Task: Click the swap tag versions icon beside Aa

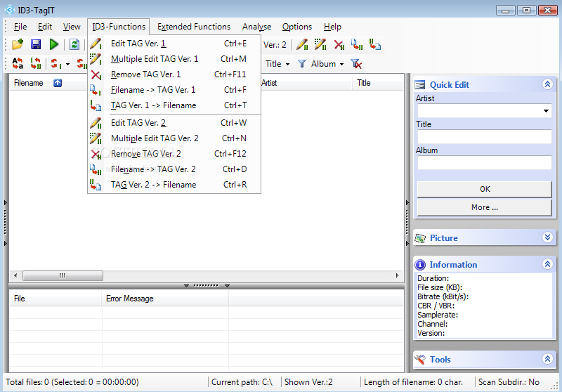Action: (x=36, y=64)
